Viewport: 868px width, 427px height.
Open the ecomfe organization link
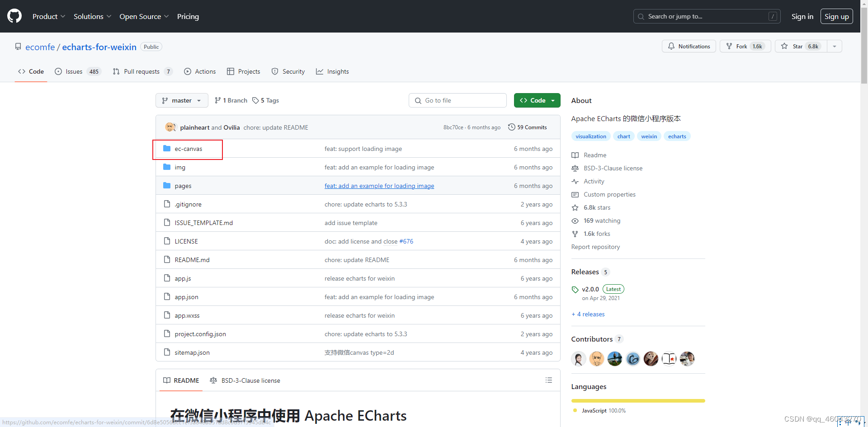(x=40, y=47)
